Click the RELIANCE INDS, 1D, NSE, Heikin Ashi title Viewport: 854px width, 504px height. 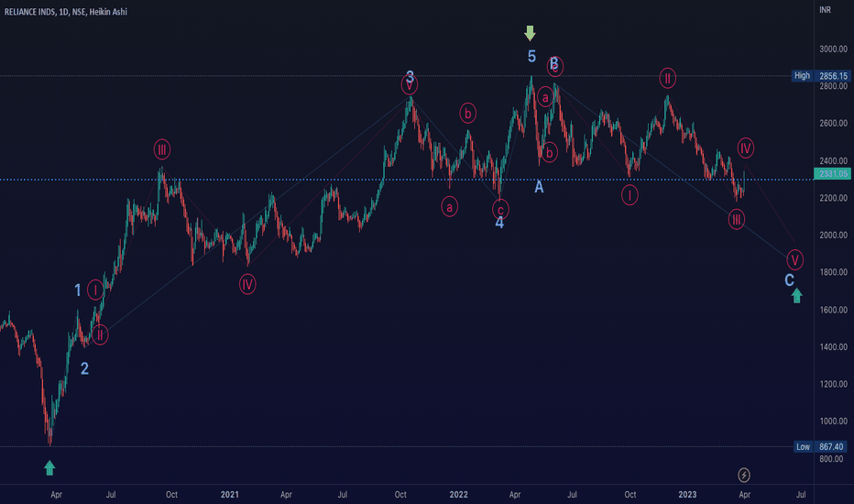point(65,11)
